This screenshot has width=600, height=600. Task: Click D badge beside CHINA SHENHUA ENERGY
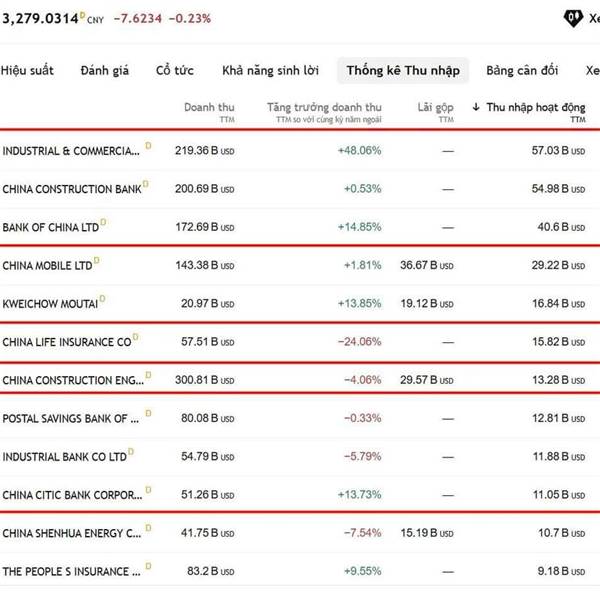click(148, 528)
